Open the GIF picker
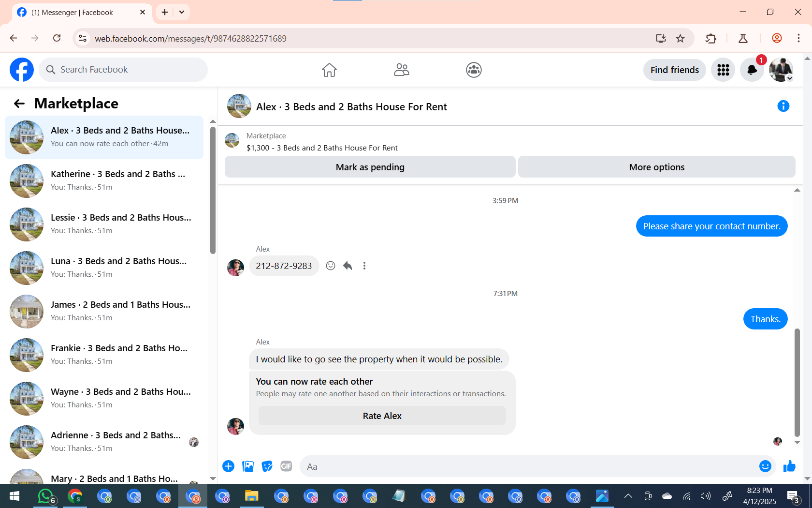This screenshot has width=812, height=508. (286, 466)
